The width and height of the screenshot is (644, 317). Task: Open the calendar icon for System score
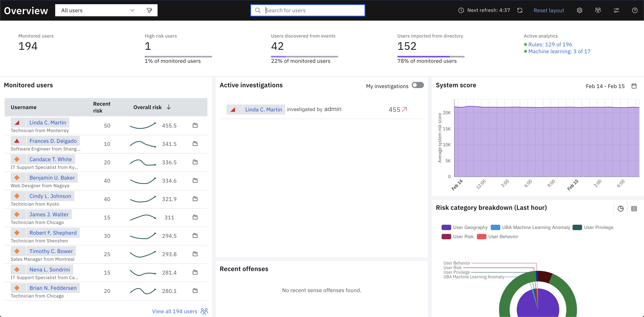pyautogui.click(x=634, y=86)
